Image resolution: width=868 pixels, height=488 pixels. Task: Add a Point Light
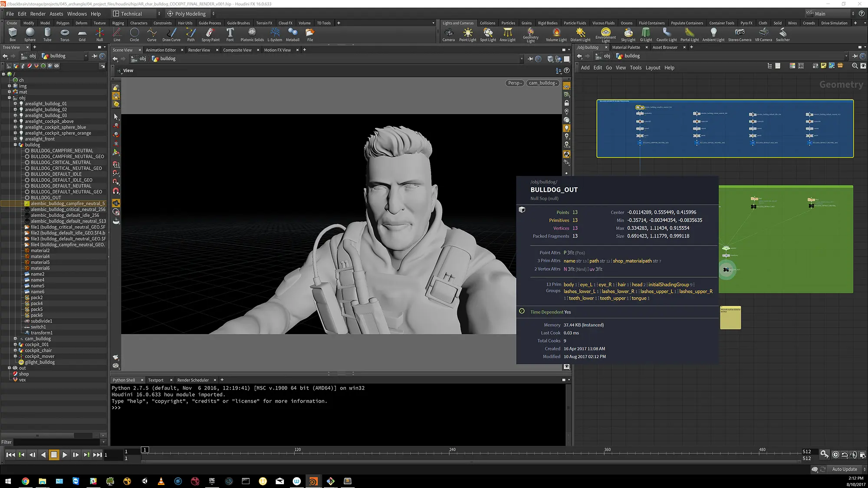tap(468, 34)
